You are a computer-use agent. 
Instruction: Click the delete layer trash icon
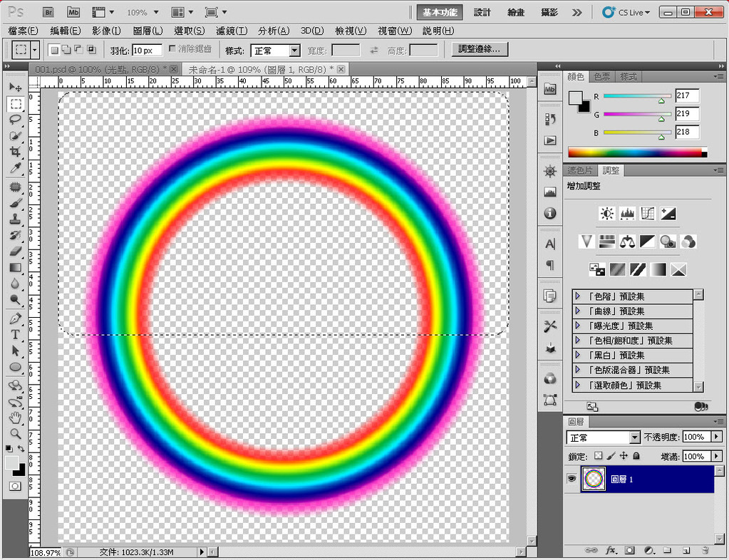705,550
